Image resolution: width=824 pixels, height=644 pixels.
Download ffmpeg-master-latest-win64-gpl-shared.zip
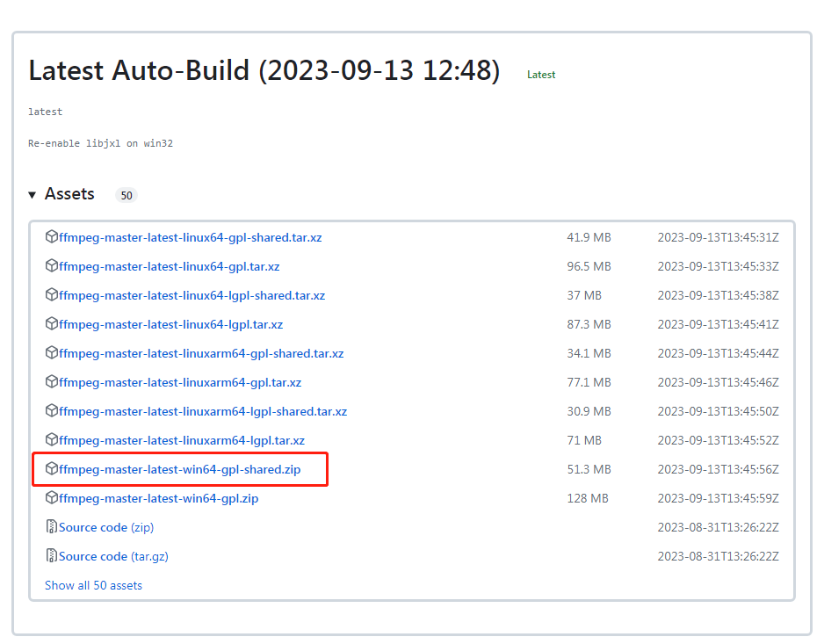coord(179,469)
